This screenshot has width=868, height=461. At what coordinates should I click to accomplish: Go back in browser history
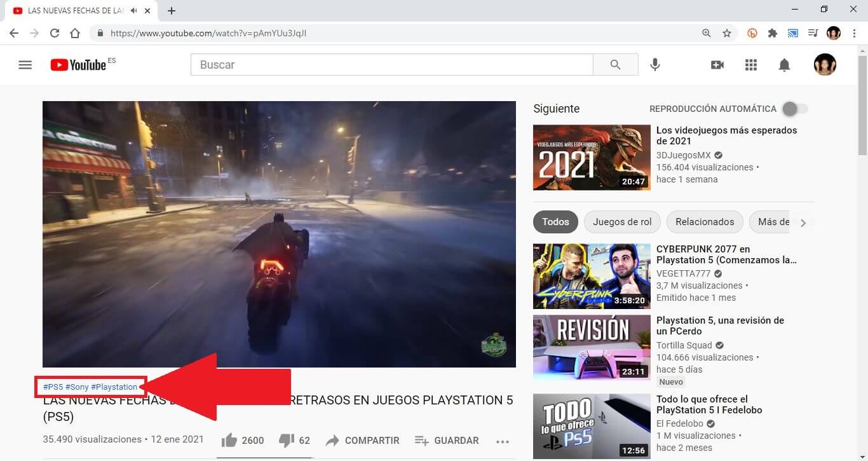(x=14, y=33)
